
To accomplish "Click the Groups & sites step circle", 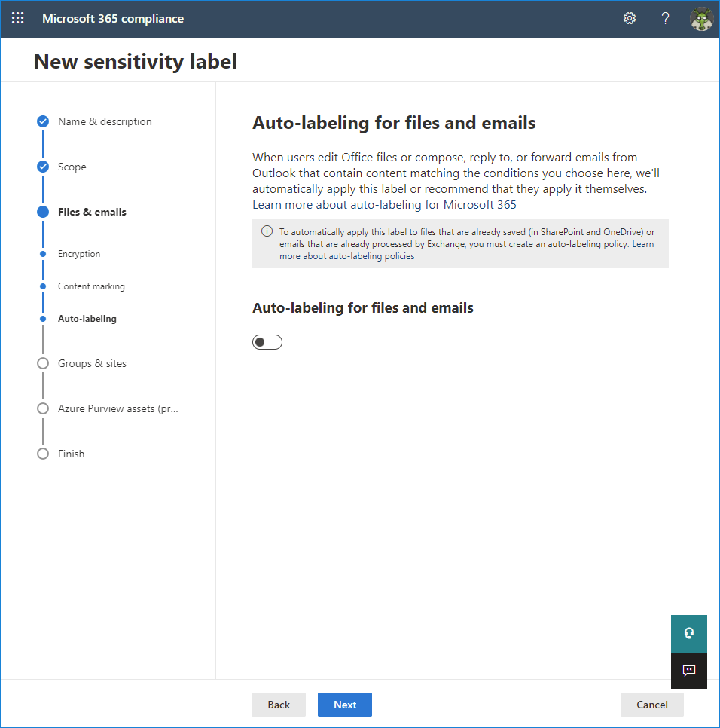I will coord(43,363).
